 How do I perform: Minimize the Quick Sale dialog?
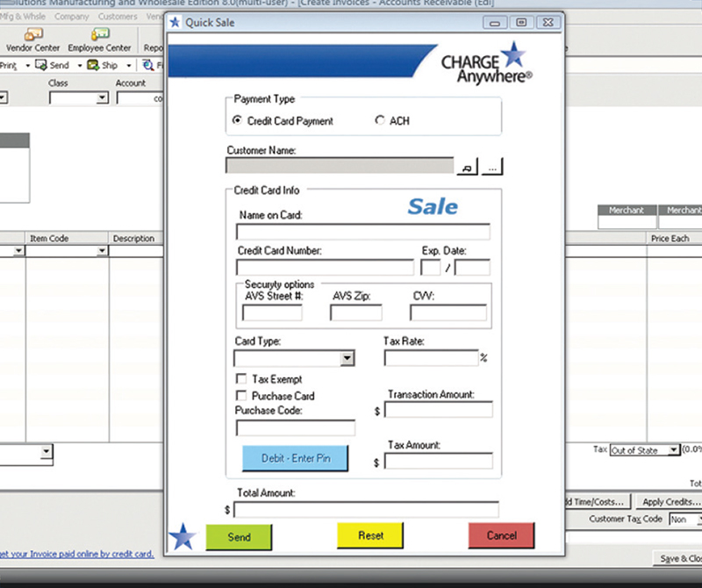[495, 23]
